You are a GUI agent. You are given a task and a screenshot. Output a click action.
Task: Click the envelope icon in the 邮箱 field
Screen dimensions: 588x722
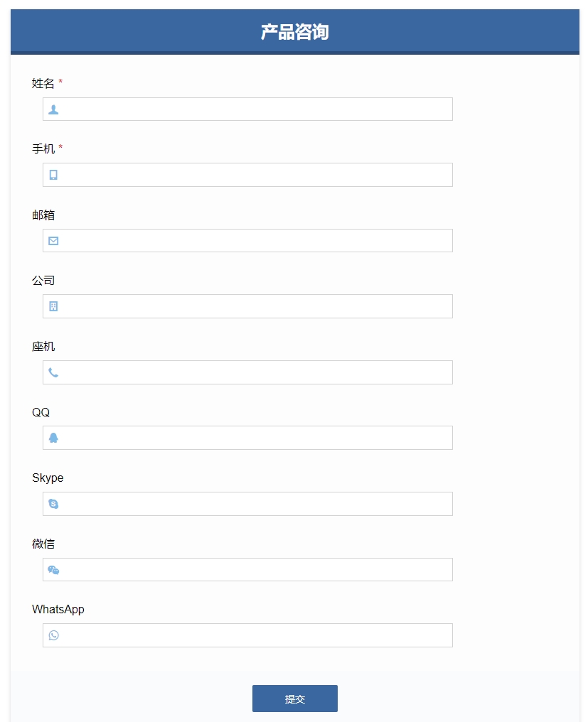pos(53,241)
